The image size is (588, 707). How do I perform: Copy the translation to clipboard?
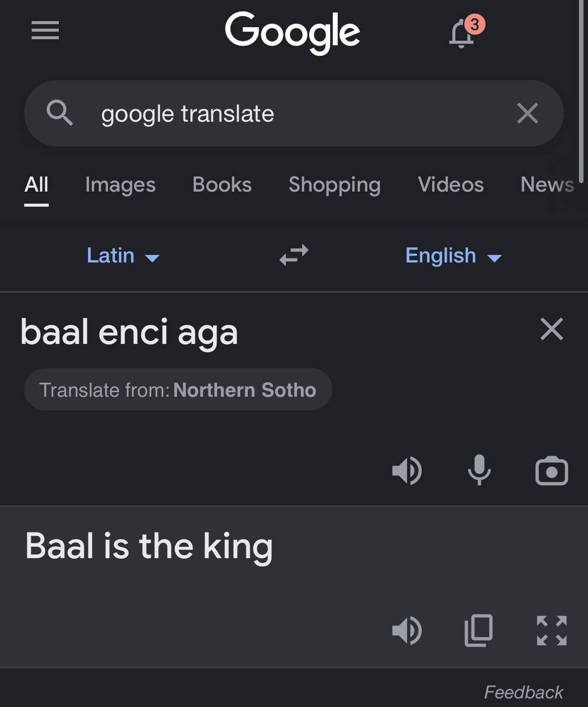[479, 630]
